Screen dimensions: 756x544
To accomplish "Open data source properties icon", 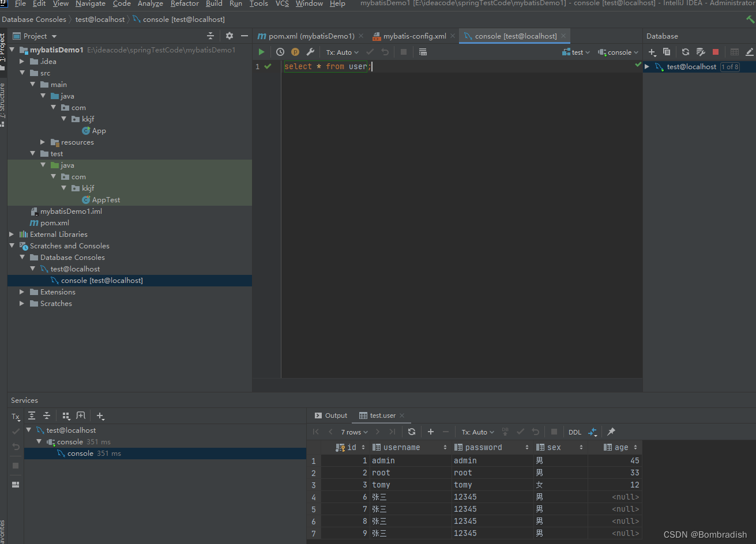I will [x=701, y=52].
